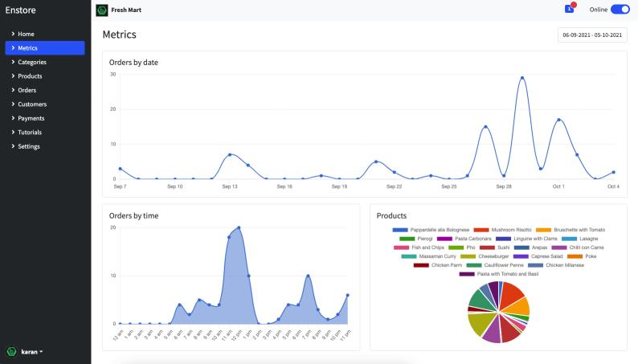Screen dimensions: 638x364
Task: Click the Enstore brand title
Action: tap(21, 10)
